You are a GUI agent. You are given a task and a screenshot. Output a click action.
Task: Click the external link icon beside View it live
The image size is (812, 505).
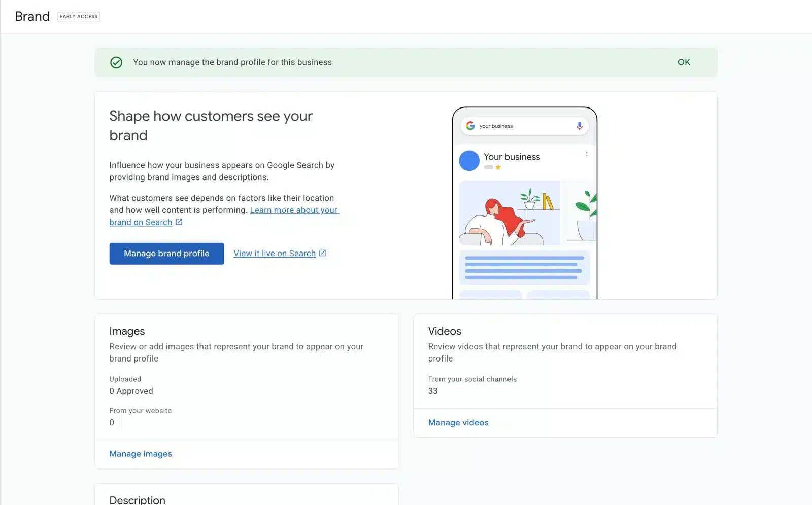[322, 253]
